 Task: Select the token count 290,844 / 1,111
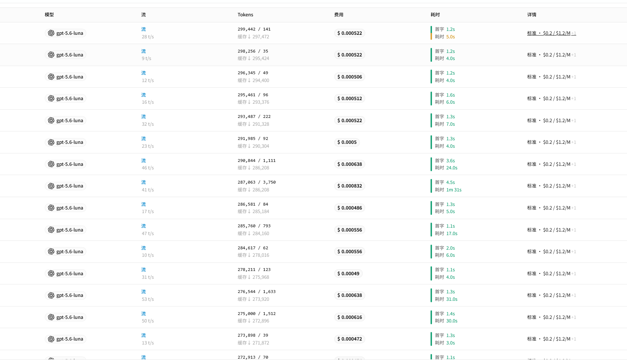pyautogui.click(x=256, y=161)
